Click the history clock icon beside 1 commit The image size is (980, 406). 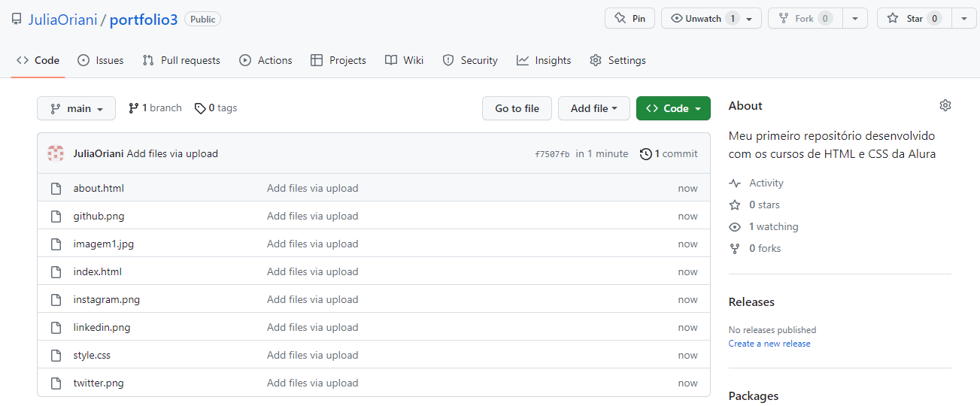click(x=645, y=153)
